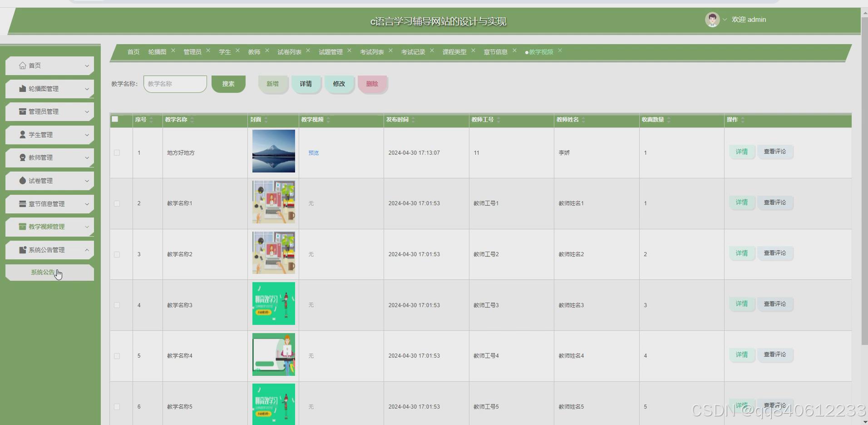Select the 学生管理 person icon
The image size is (868, 425).
[22, 134]
